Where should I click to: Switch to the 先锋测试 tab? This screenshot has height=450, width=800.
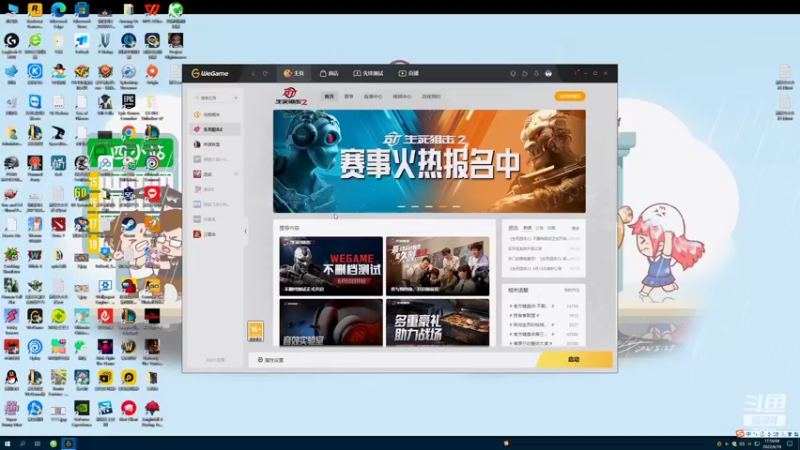click(x=368, y=73)
